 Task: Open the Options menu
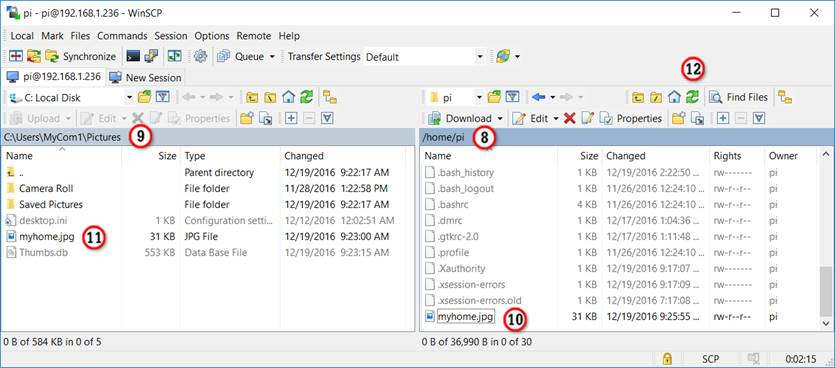click(x=211, y=36)
